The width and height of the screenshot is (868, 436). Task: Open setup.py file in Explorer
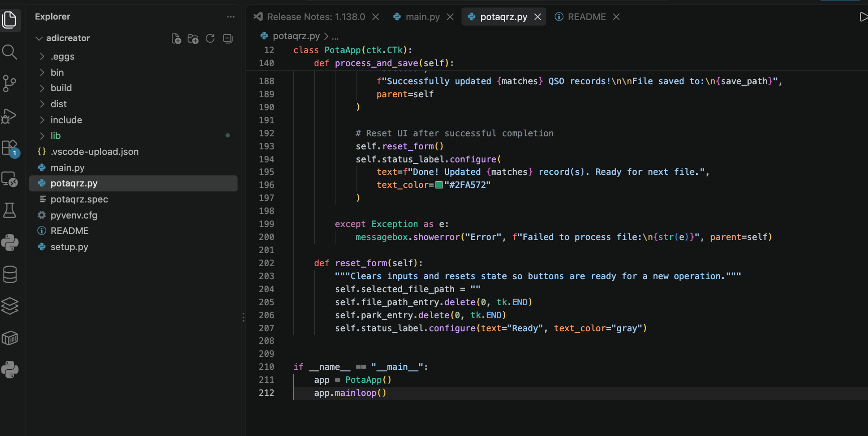click(133, 247)
